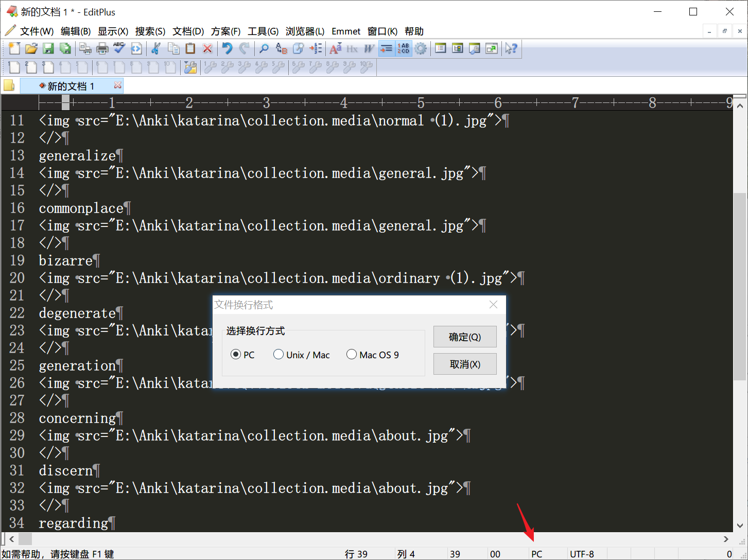The image size is (748, 560).
Task: Save the document with the green floppy icon
Action: (x=48, y=48)
